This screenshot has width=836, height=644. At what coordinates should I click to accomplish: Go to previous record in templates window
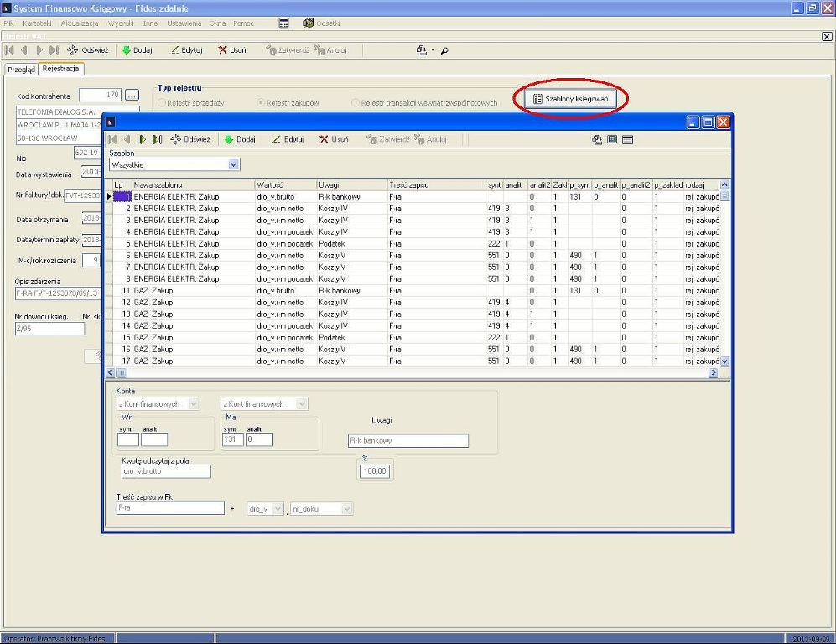127,139
